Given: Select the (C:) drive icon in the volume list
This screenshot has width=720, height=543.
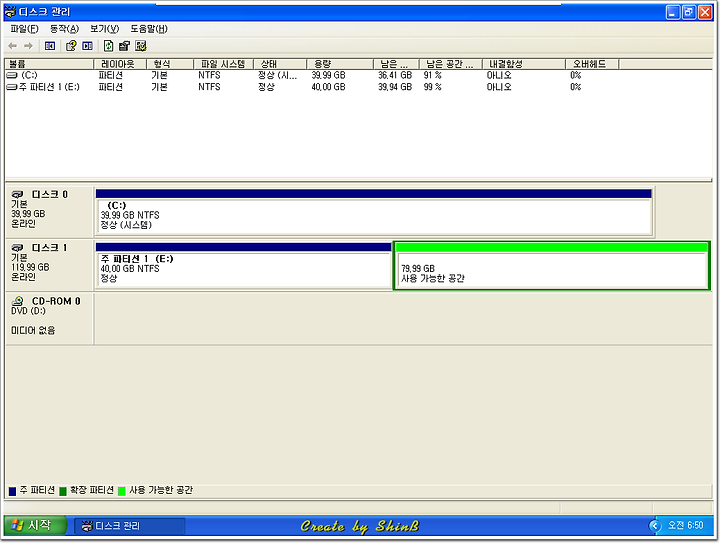Looking at the screenshot, I should point(12,75).
